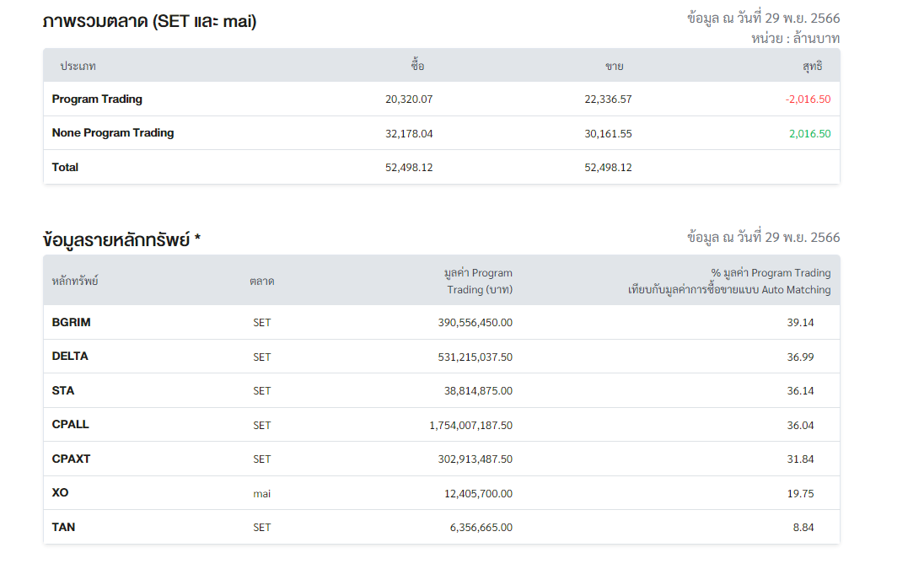Viewport: 924px width, 569px height.
Task: Click the ขาย column header
Action: pyautogui.click(x=614, y=66)
